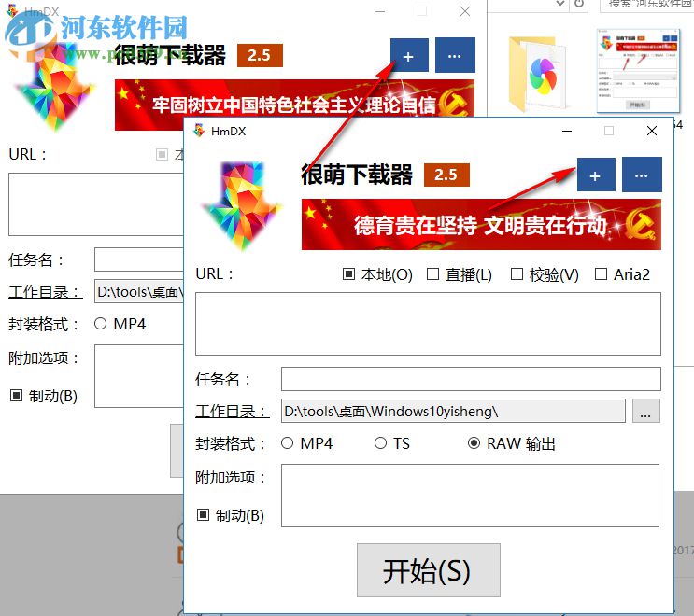
Task: Click the 2.5 version badge in front window
Action: click(x=446, y=175)
